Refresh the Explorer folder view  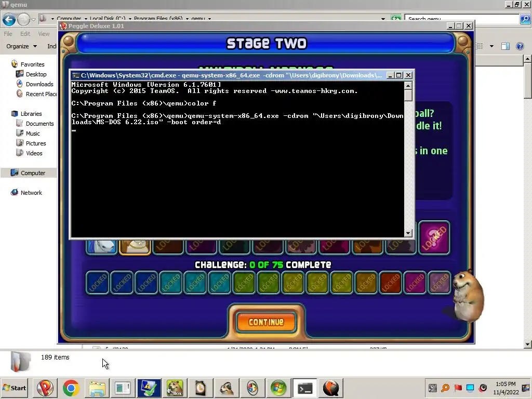tap(396, 18)
